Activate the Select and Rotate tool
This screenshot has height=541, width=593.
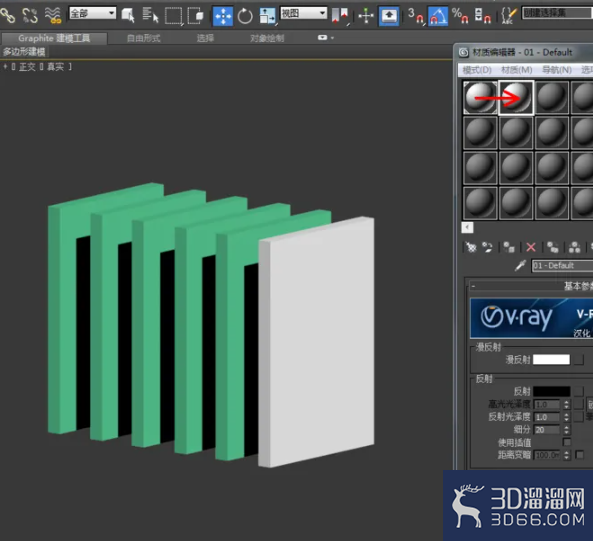point(245,16)
